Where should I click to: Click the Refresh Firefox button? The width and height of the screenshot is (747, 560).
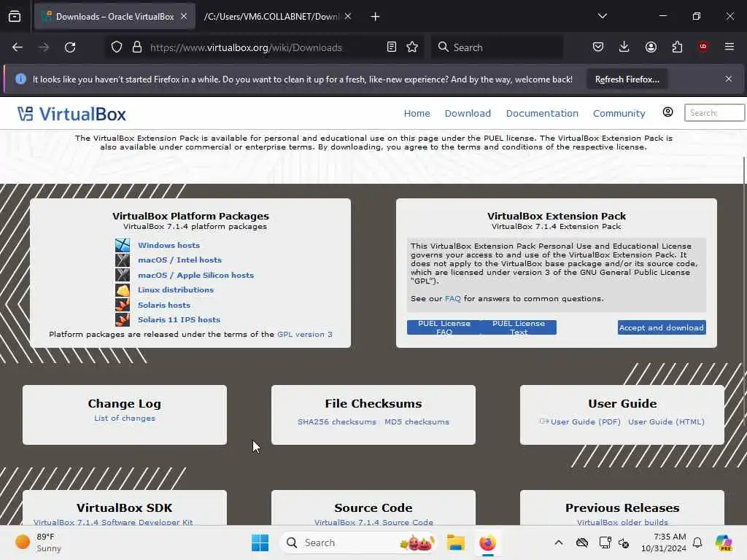[x=627, y=79]
